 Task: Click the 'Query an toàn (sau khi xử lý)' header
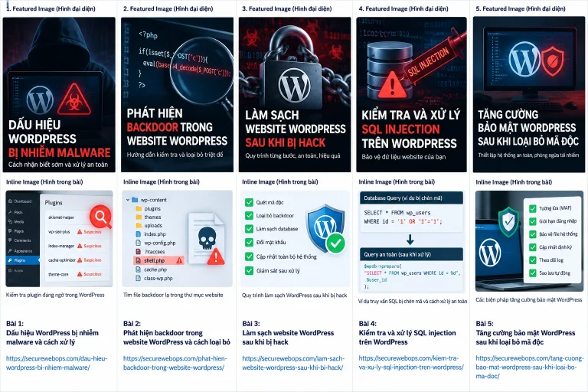[x=411, y=254]
